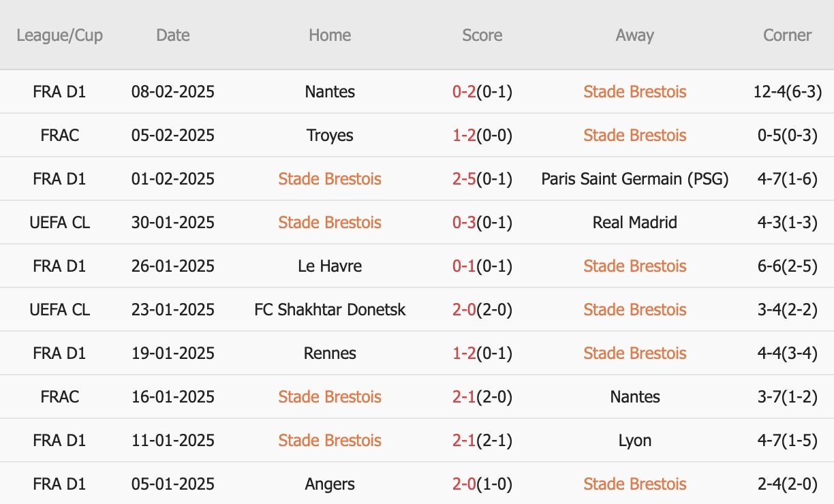The width and height of the screenshot is (834, 504).
Task: Click Rennes in the Home column
Action: pyautogui.click(x=330, y=353)
